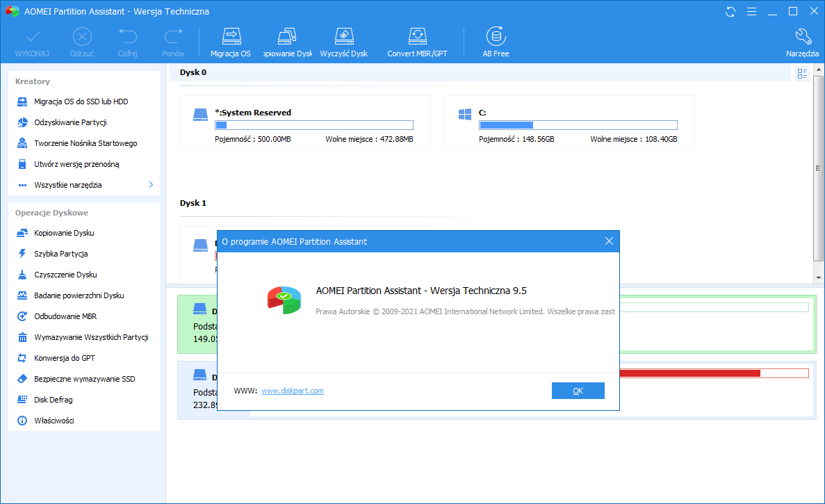Screen dimensions: 825x504
Task: Select the C: partition card
Action: click(x=569, y=123)
